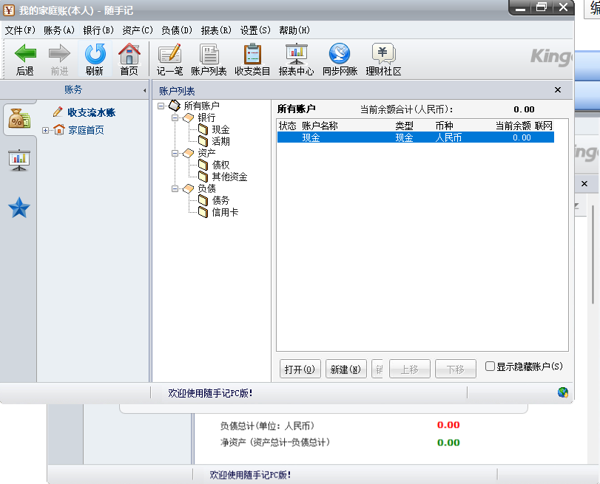Click Sync Online Account (同步网账) icon
600x484 pixels.
[x=339, y=54]
